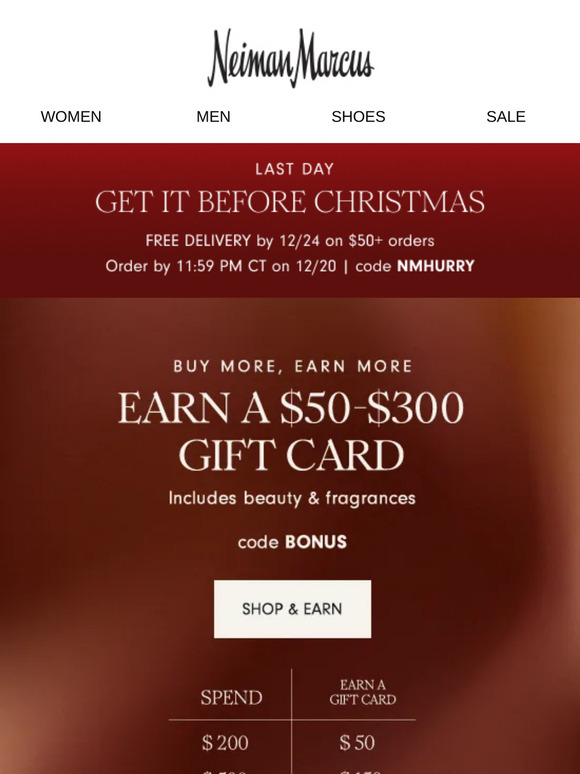The height and width of the screenshot is (774, 580).
Task: Go to the MEN section
Action: coord(213,117)
